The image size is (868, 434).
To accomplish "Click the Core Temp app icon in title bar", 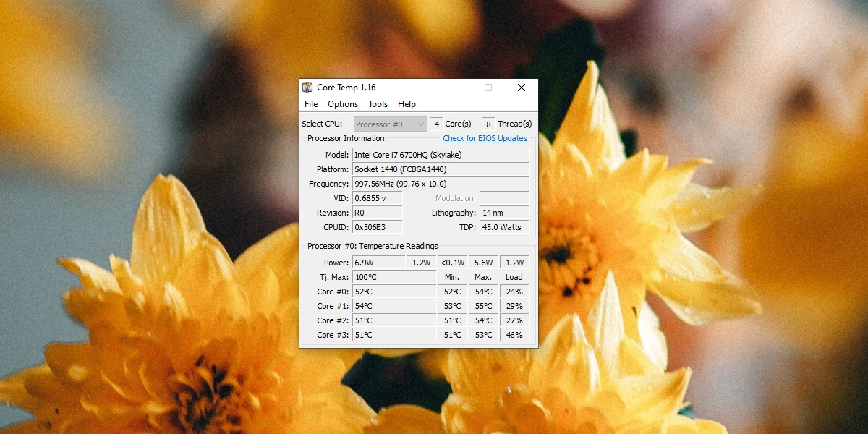I will click(307, 88).
